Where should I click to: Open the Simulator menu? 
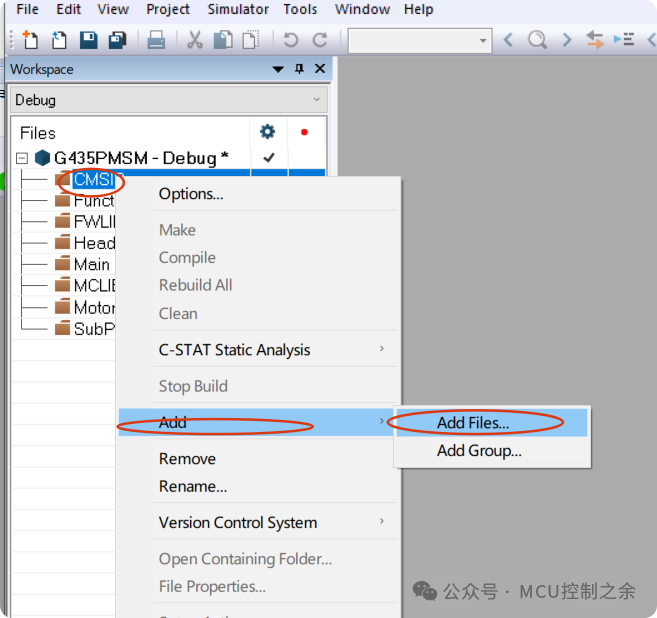pyautogui.click(x=238, y=9)
